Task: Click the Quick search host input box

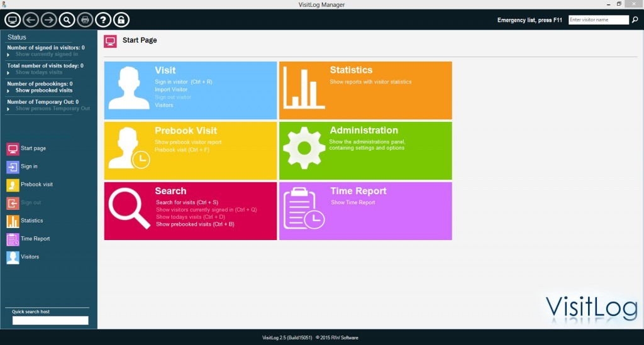Action: point(50,320)
